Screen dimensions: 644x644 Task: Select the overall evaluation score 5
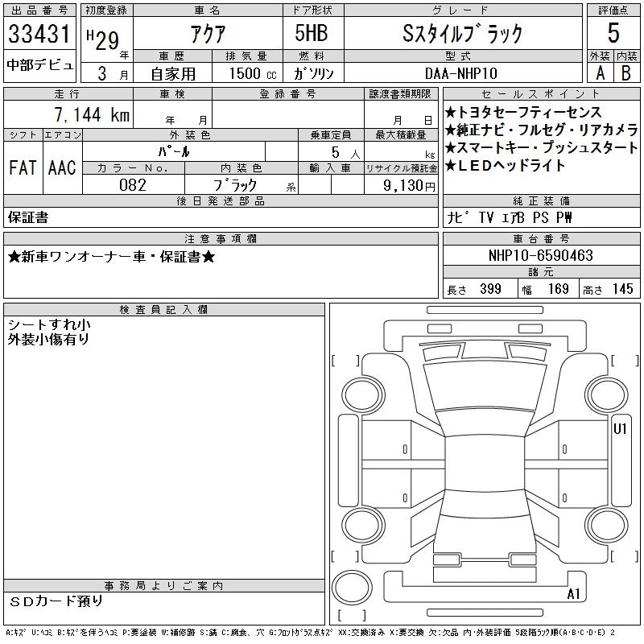613,33
